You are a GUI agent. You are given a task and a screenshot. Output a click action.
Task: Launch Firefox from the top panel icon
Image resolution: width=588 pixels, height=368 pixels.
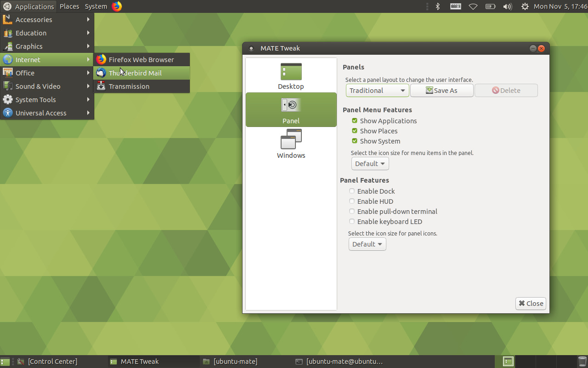pos(116,6)
